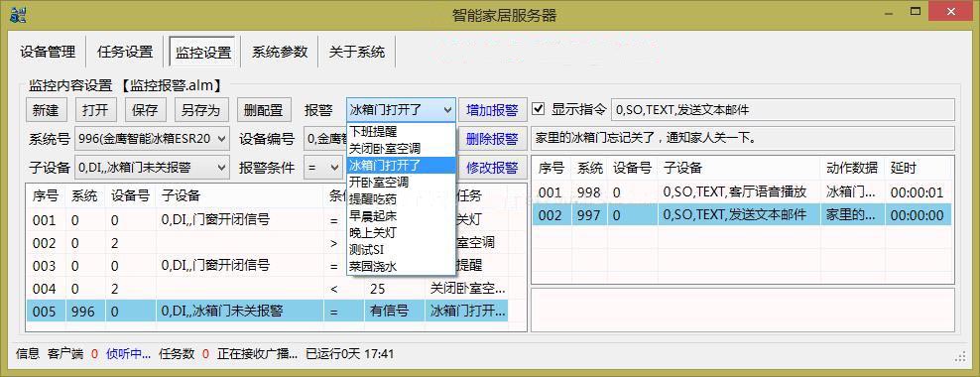980x377 pixels.
Task: Click the 增加报警 button
Action: click(x=493, y=110)
